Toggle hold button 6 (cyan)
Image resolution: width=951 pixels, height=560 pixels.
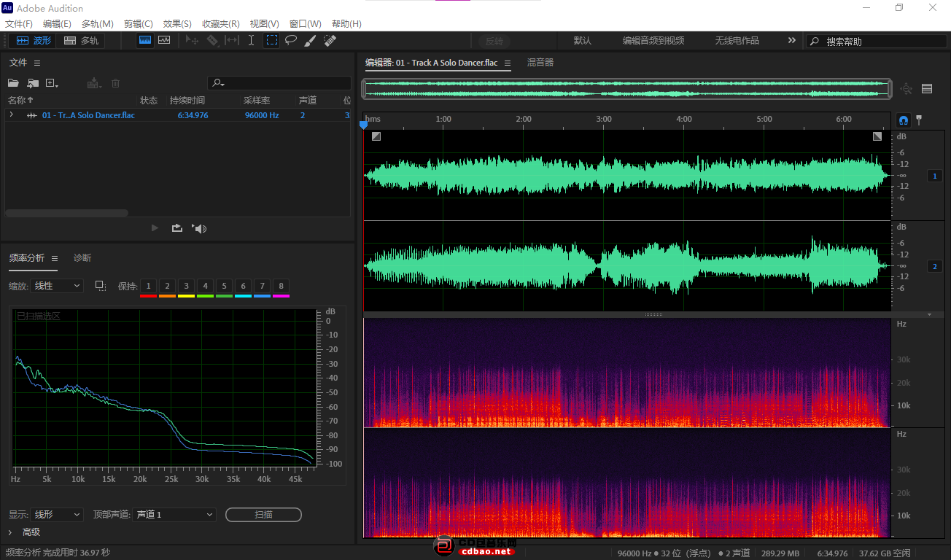[243, 287]
